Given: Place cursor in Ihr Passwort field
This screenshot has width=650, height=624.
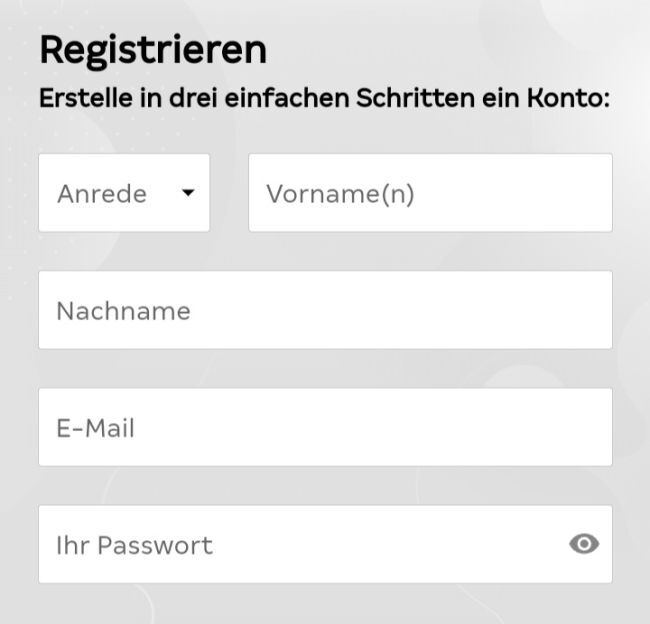Looking at the screenshot, I should [x=300, y=544].
